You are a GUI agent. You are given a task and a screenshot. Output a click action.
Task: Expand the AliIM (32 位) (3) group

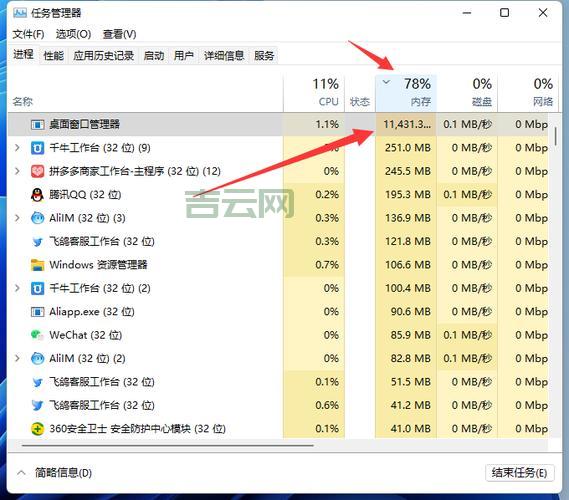17,218
